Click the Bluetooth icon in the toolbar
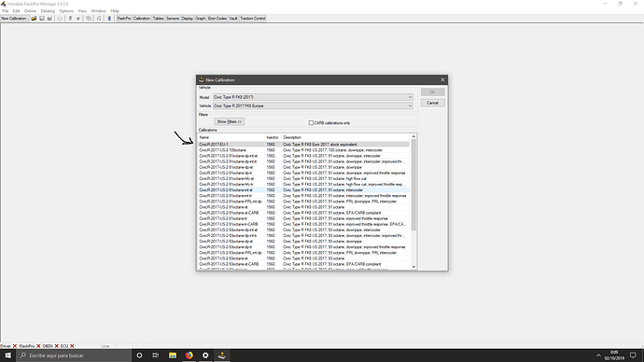This screenshot has width=644, height=362. (109, 19)
